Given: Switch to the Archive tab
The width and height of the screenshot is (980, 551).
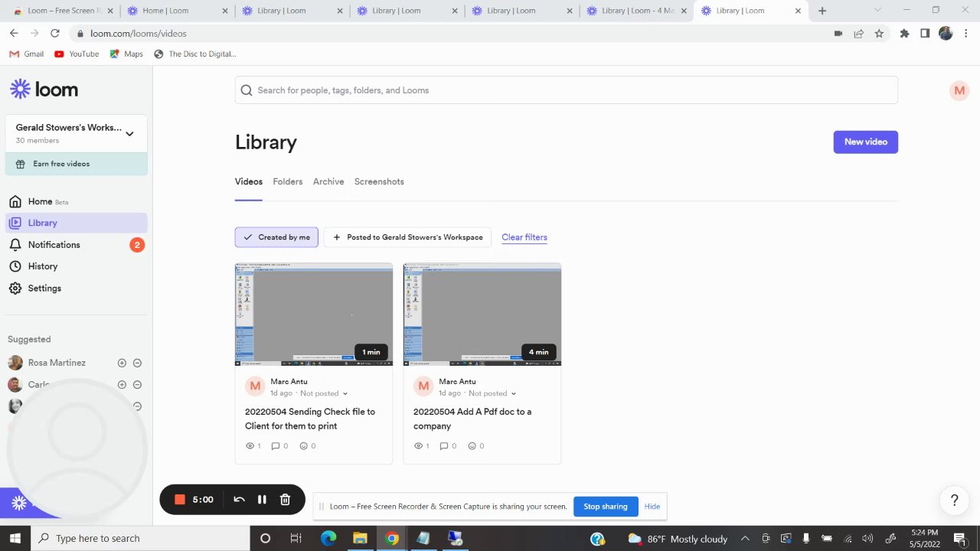Looking at the screenshot, I should [x=328, y=181].
